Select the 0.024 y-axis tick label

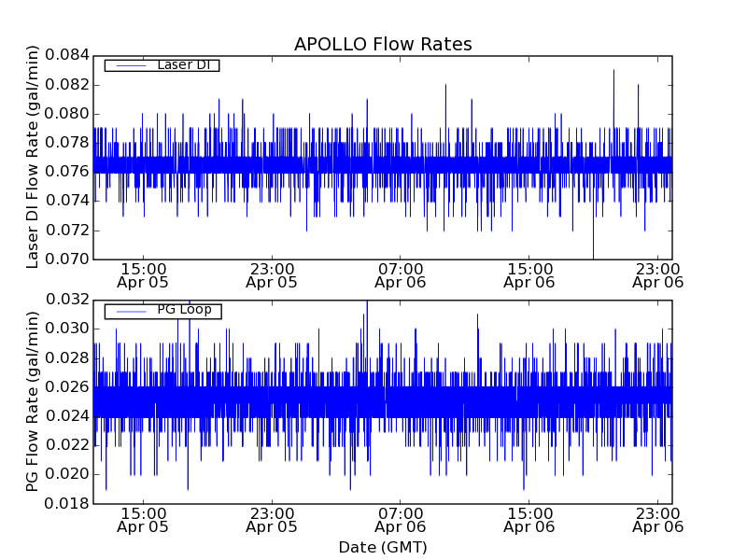67,416
